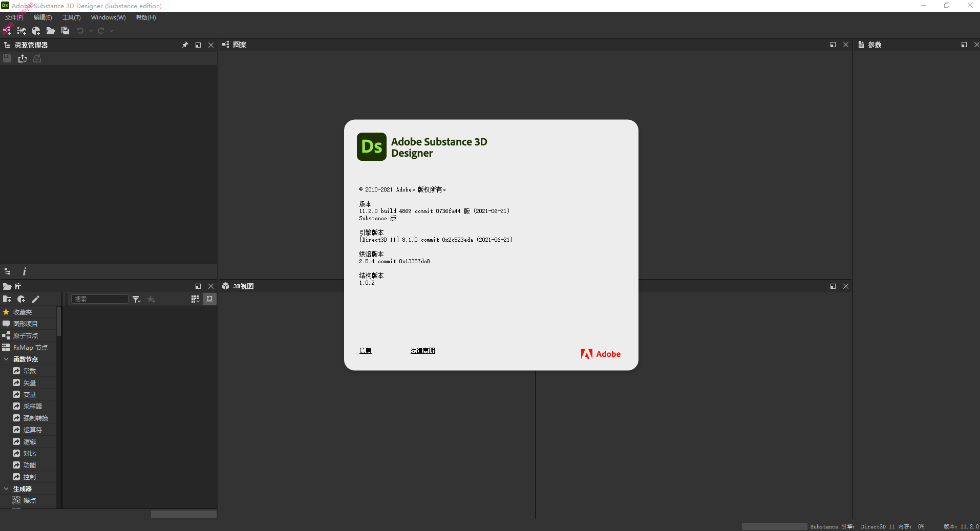The height and width of the screenshot is (531, 980).
Task: Click the pencil edit icon in 库 toolbar
Action: point(35,299)
